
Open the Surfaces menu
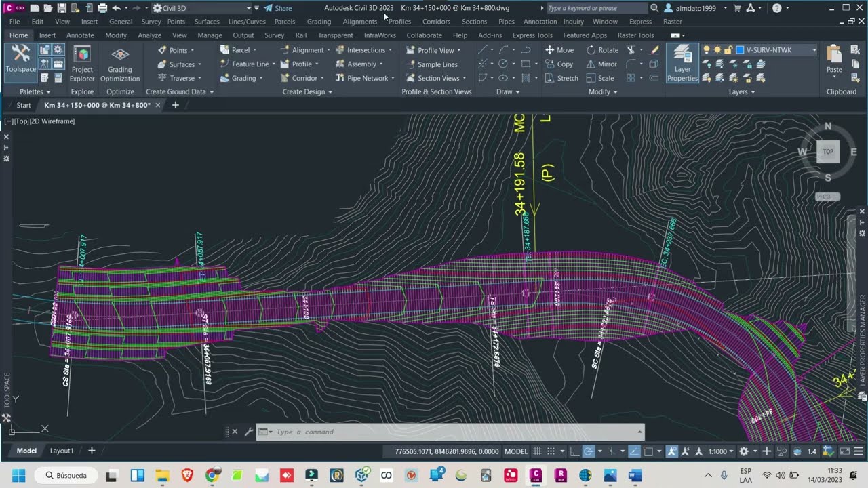click(x=207, y=22)
